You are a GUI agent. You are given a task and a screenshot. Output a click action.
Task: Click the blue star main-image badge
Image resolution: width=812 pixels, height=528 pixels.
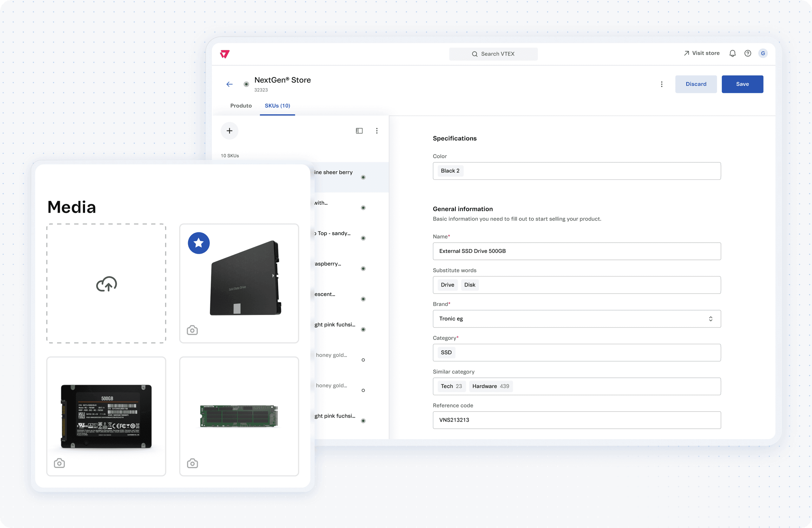pos(199,243)
